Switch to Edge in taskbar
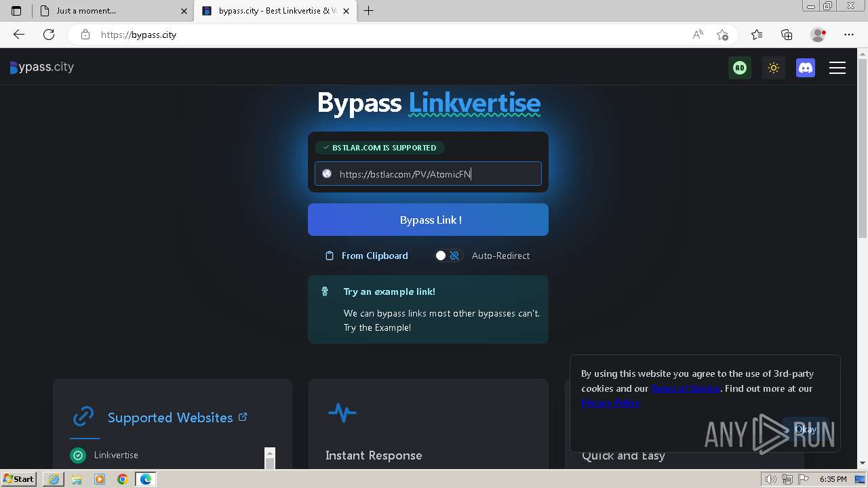 click(146, 479)
